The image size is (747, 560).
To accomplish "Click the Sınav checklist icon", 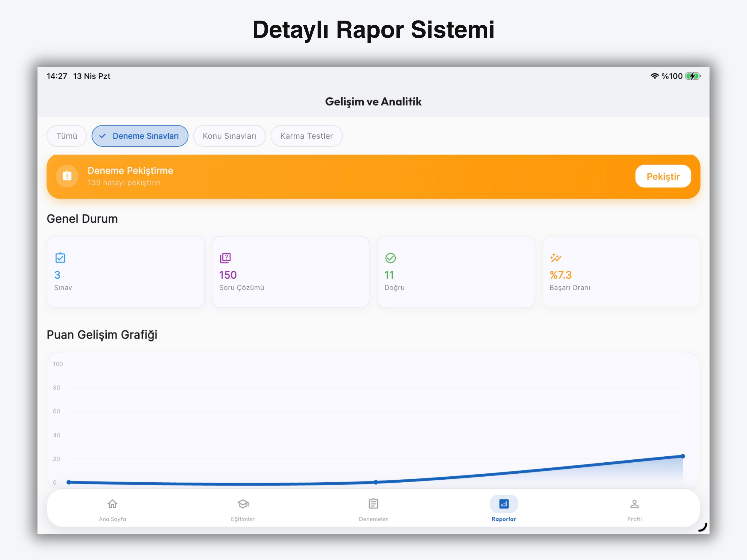I will pos(60,258).
